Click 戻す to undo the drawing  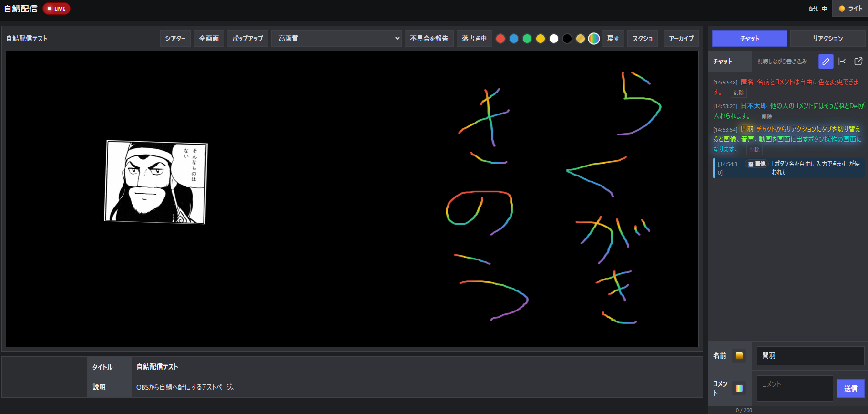pos(613,39)
